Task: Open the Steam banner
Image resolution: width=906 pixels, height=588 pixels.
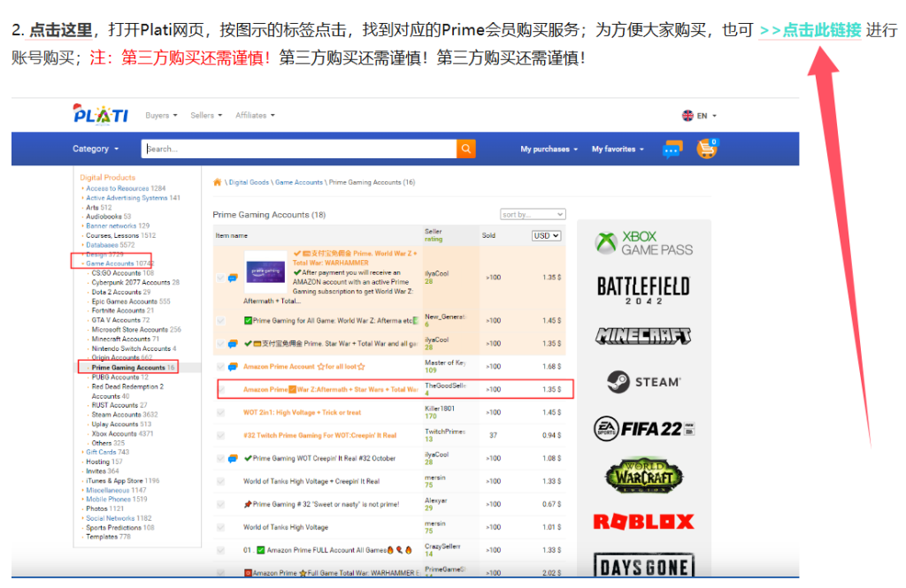Action: (644, 382)
